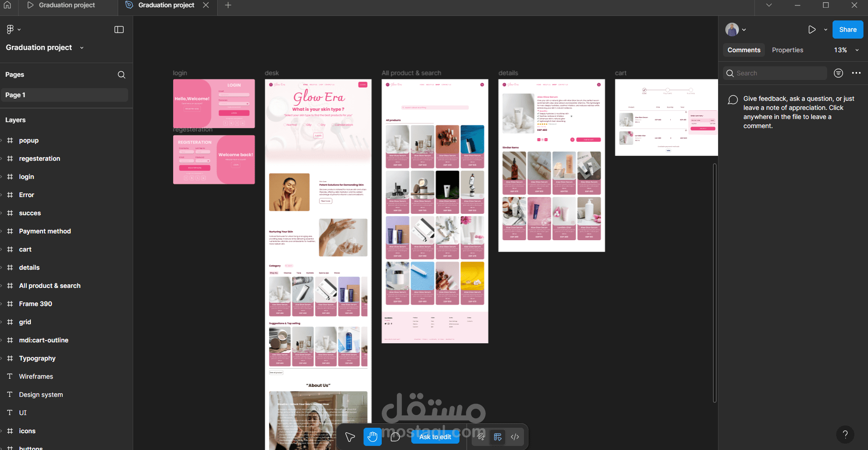Choose the Draw mode icon
The image size is (868, 450).
(481, 437)
